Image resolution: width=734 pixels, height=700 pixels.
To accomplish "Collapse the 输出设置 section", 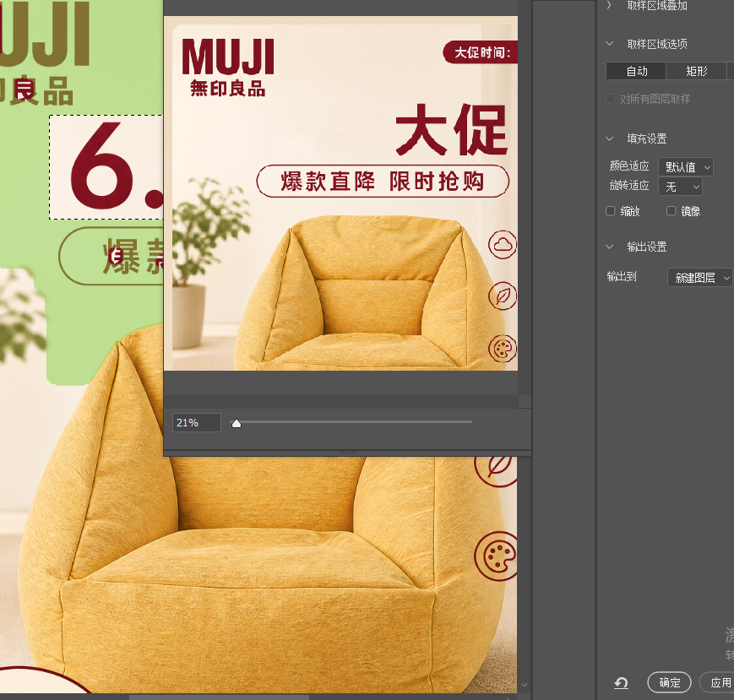I will pyautogui.click(x=610, y=247).
